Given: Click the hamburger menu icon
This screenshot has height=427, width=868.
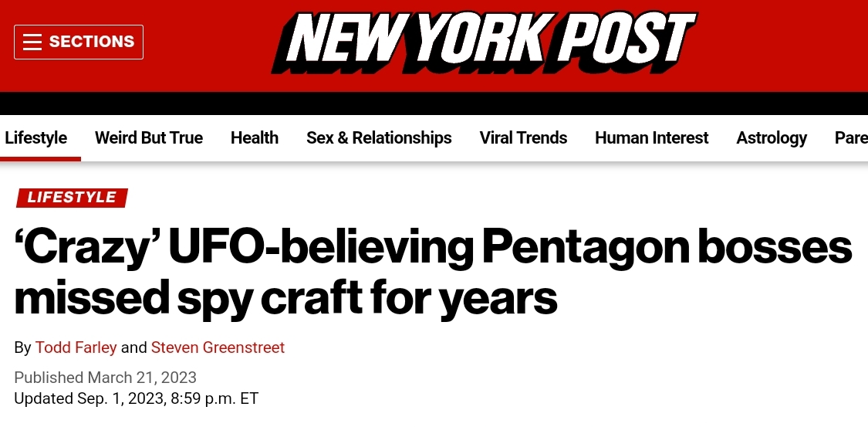Looking at the screenshot, I should click(x=32, y=42).
